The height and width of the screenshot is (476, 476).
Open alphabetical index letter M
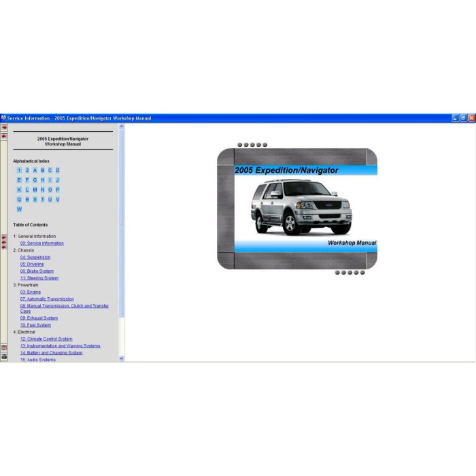coord(35,190)
